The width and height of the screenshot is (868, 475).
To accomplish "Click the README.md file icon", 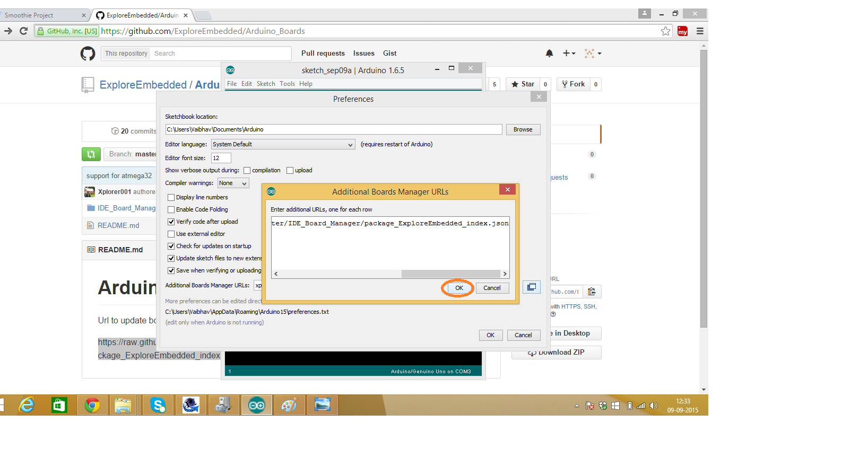I will click(91, 225).
